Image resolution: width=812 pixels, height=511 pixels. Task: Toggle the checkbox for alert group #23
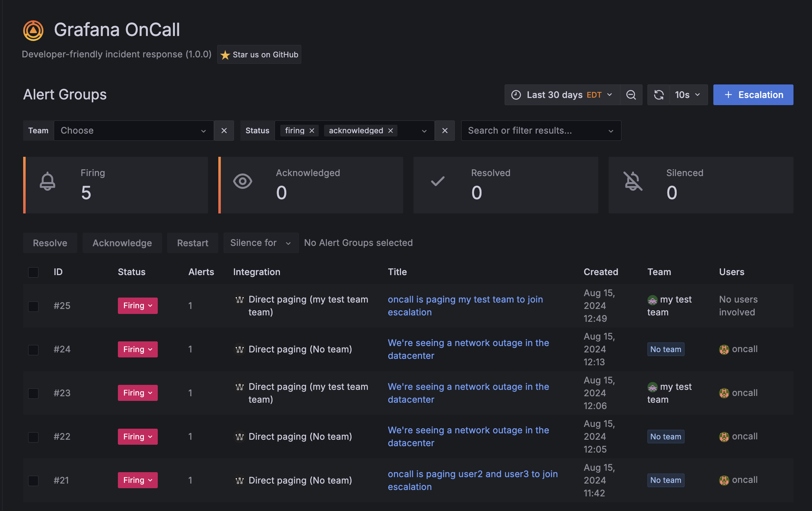click(x=33, y=393)
